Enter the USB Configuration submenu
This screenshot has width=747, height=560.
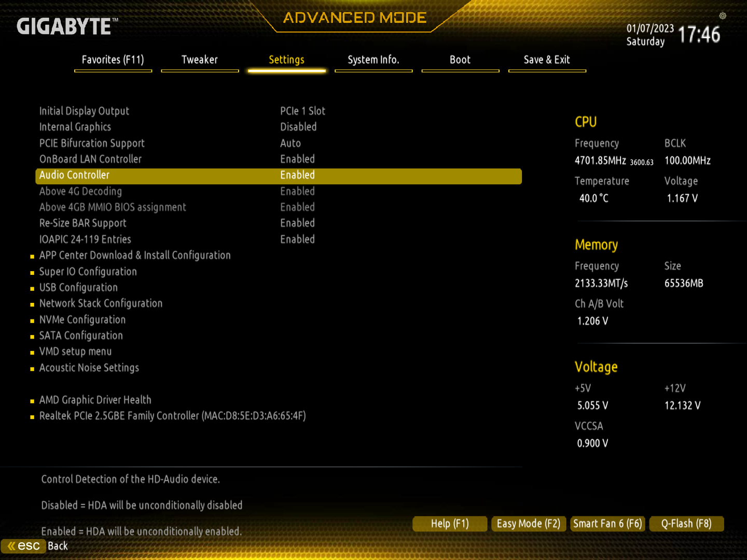click(x=78, y=288)
